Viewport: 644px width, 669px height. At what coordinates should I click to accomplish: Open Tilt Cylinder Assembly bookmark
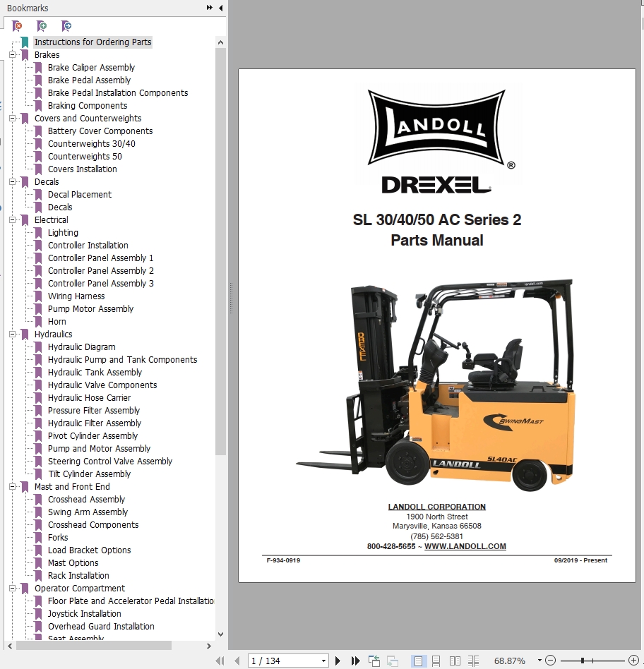pyautogui.click(x=89, y=474)
